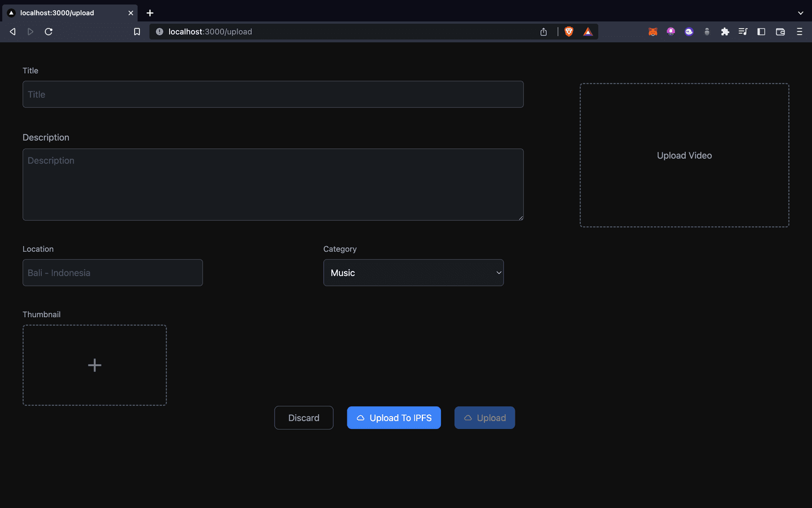Click the share icon in the address bar
Viewport: 812px width, 508px height.
point(544,32)
